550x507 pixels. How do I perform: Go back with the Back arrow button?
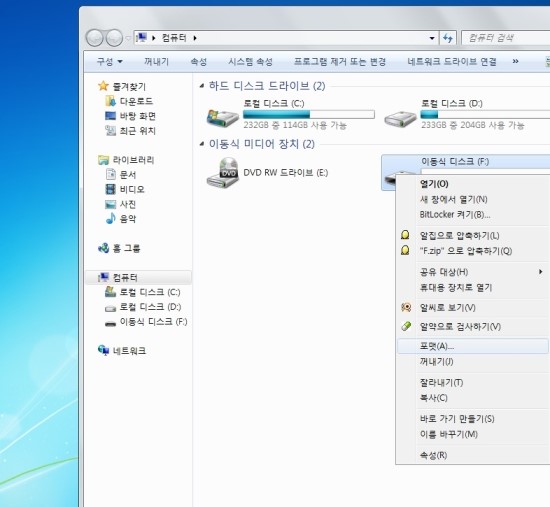coord(94,38)
